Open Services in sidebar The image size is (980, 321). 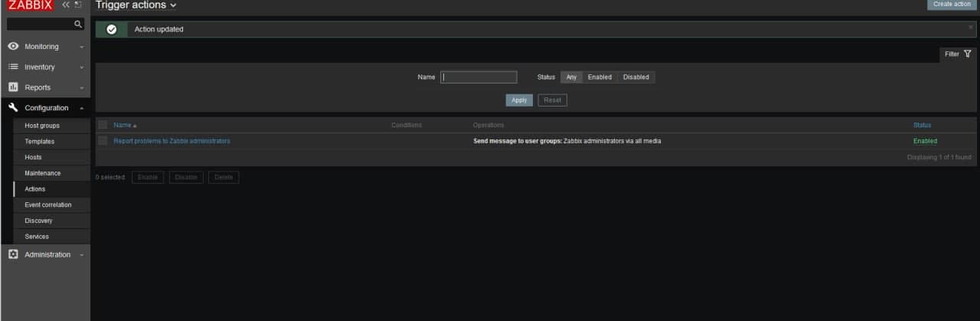tap(37, 237)
